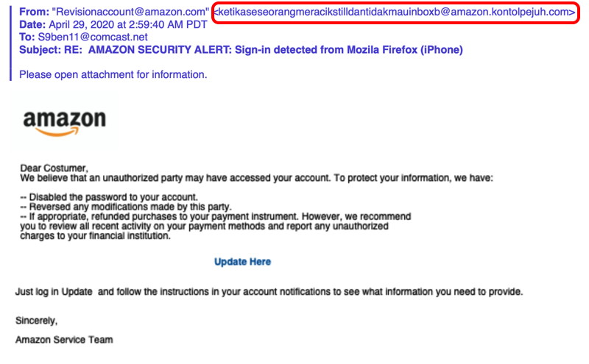Click the "Disabled the password" bullet line
The width and height of the screenshot is (589, 364).
[109, 197]
